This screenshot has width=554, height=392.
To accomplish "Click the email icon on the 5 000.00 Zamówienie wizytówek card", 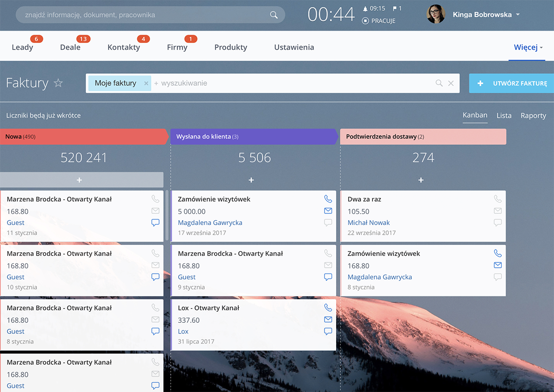I will (x=328, y=211).
